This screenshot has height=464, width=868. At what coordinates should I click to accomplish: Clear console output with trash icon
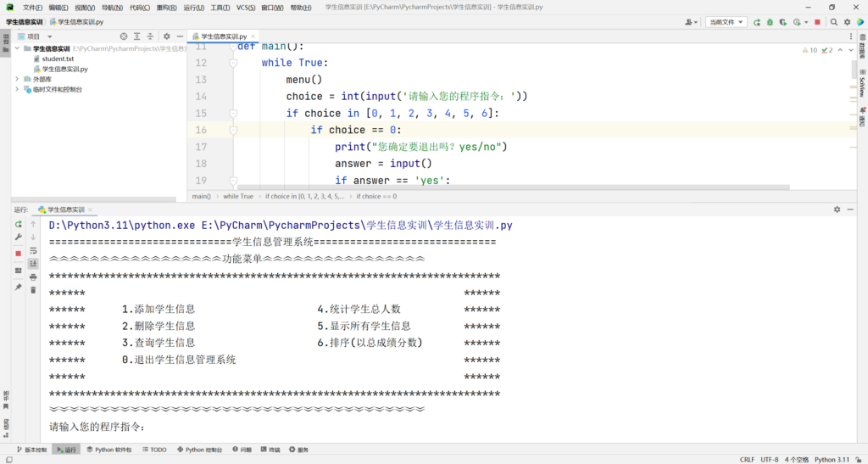(x=33, y=290)
